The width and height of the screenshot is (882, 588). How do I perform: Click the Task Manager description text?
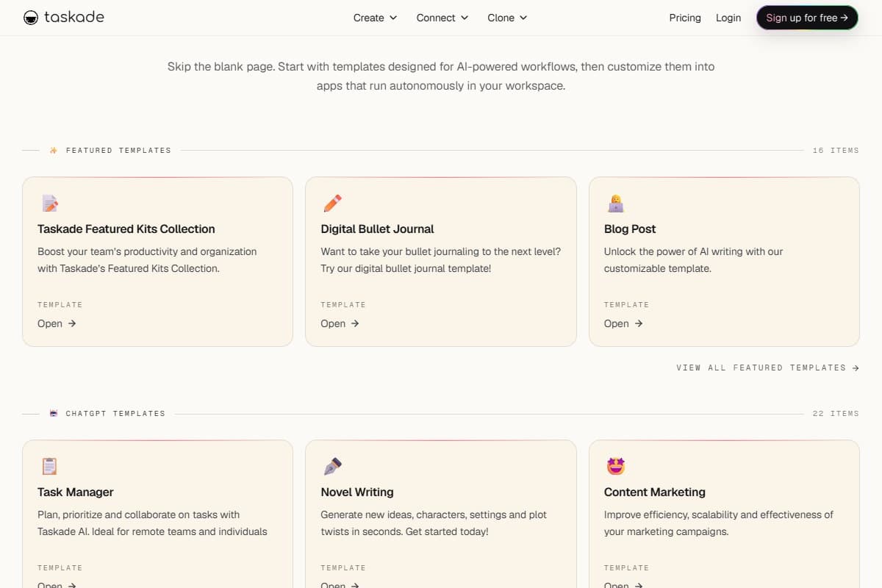click(152, 523)
